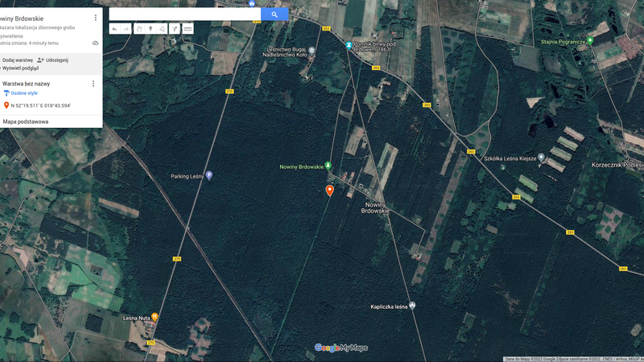644x362 pixels.
Task: Click Dodaj warstwę to add layer
Action: pyautogui.click(x=18, y=60)
